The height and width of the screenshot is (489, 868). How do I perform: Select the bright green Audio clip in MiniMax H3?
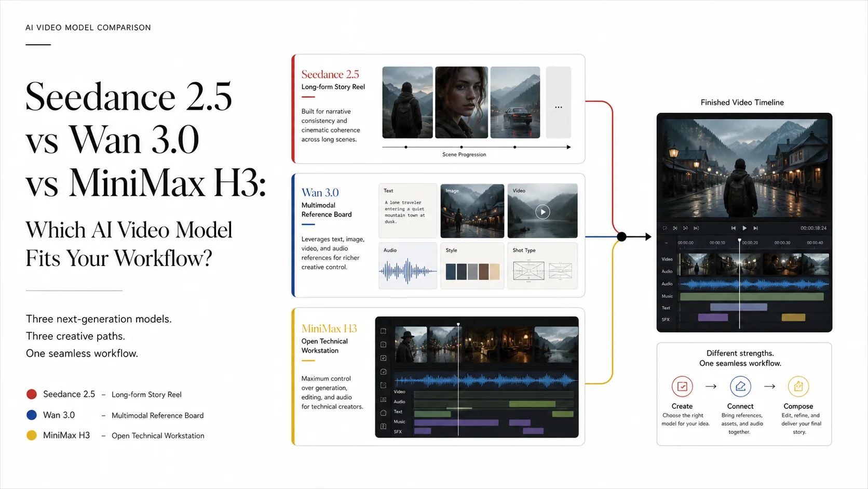(x=532, y=404)
